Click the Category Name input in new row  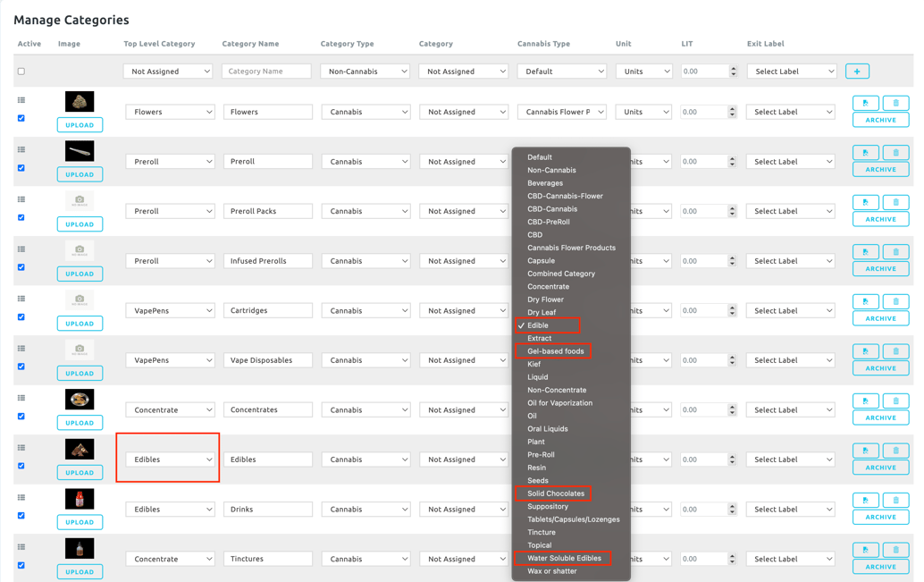[266, 72]
